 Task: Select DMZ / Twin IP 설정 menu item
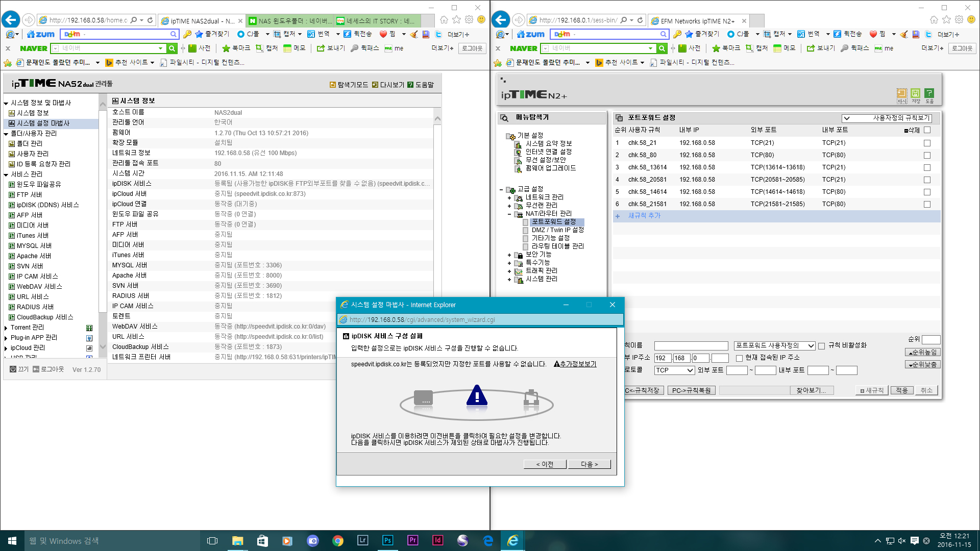(x=557, y=230)
